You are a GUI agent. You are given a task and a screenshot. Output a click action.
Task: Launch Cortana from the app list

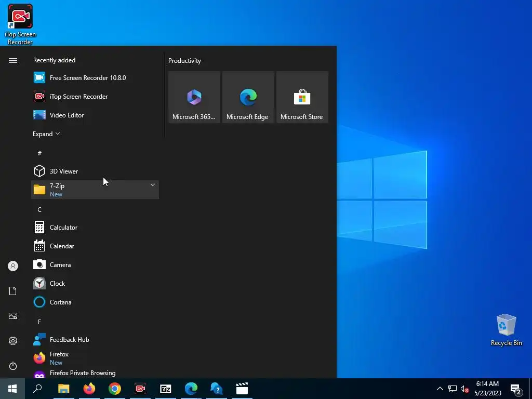pyautogui.click(x=95, y=302)
